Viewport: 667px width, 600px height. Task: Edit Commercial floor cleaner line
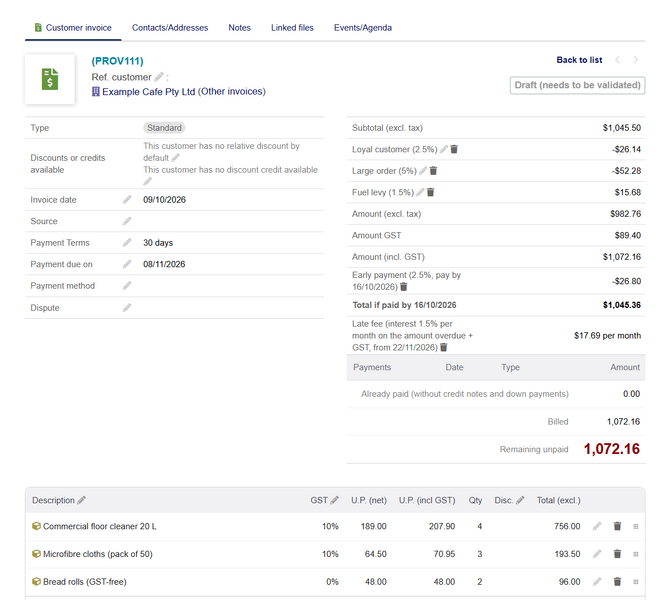coord(597,526)
